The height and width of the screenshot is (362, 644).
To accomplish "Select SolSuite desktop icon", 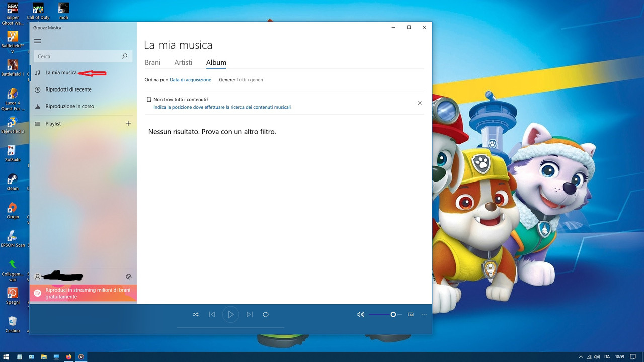I will click(x=13, y=154).
